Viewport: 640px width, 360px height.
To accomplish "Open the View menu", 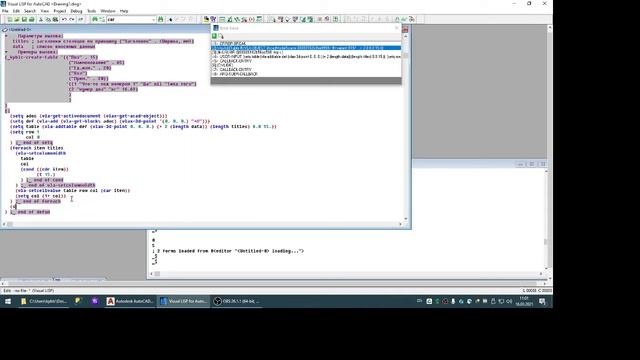I will pos(44,11).
